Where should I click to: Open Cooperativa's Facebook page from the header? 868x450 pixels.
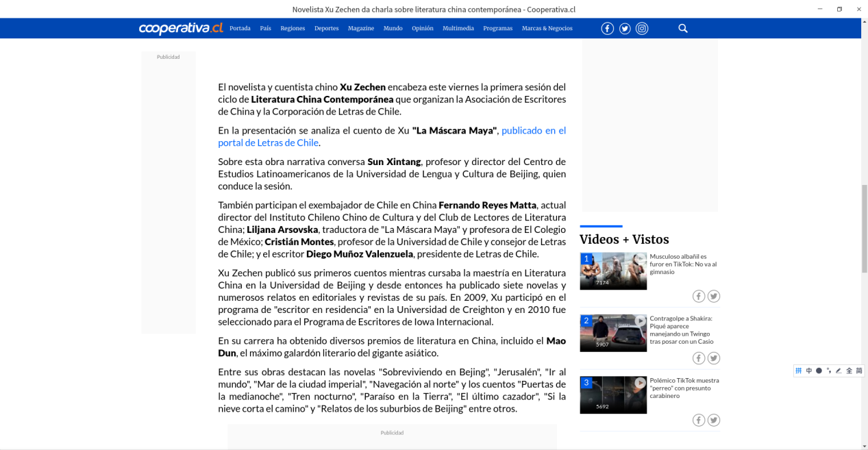(x=607, y=28)
